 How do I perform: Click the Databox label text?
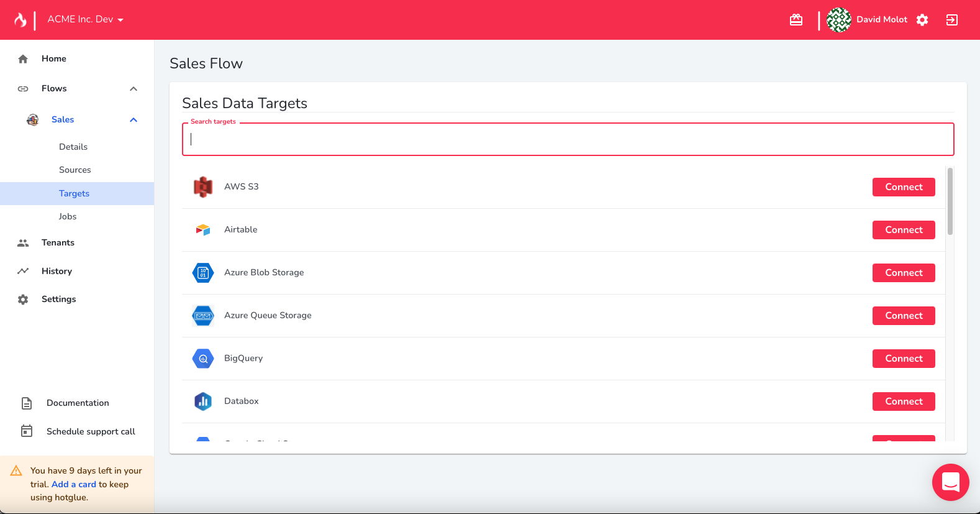242,401
